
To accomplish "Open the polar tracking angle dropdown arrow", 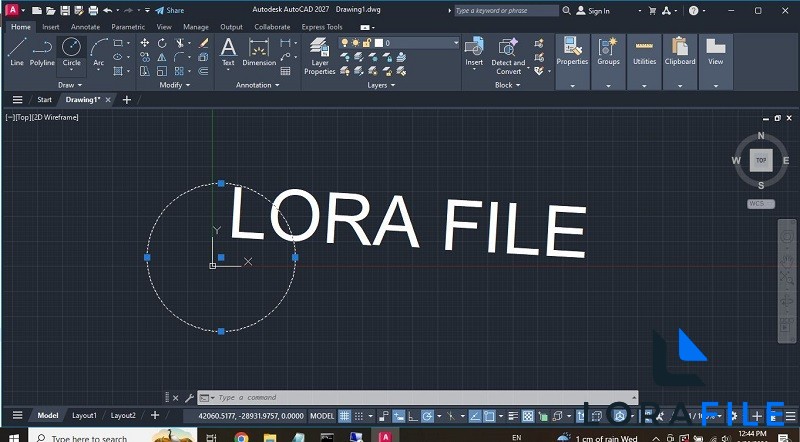I will [439, 416].
